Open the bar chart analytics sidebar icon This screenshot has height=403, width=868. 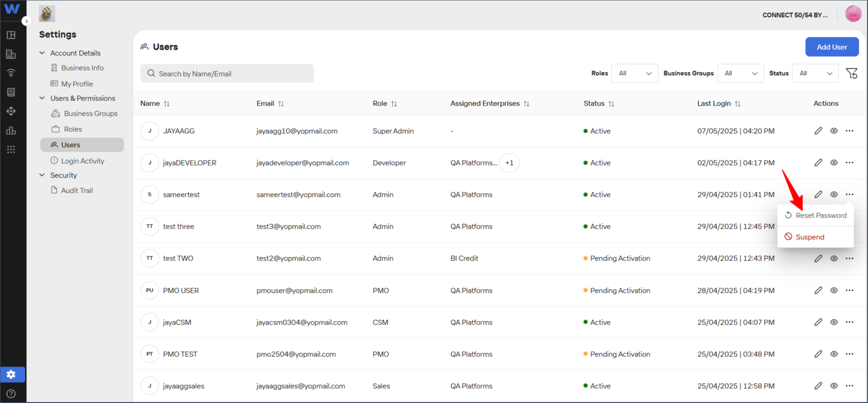pos(12,130)
